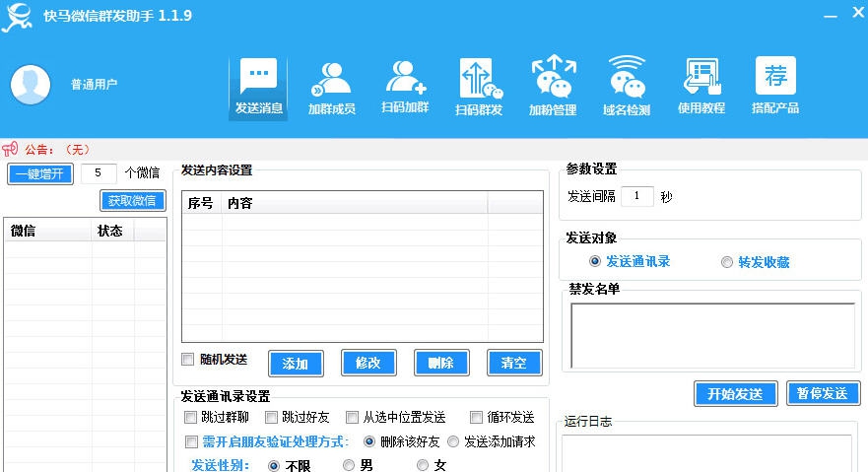Click the running horse app logo

pyautogui.click(x=18, y=17)
